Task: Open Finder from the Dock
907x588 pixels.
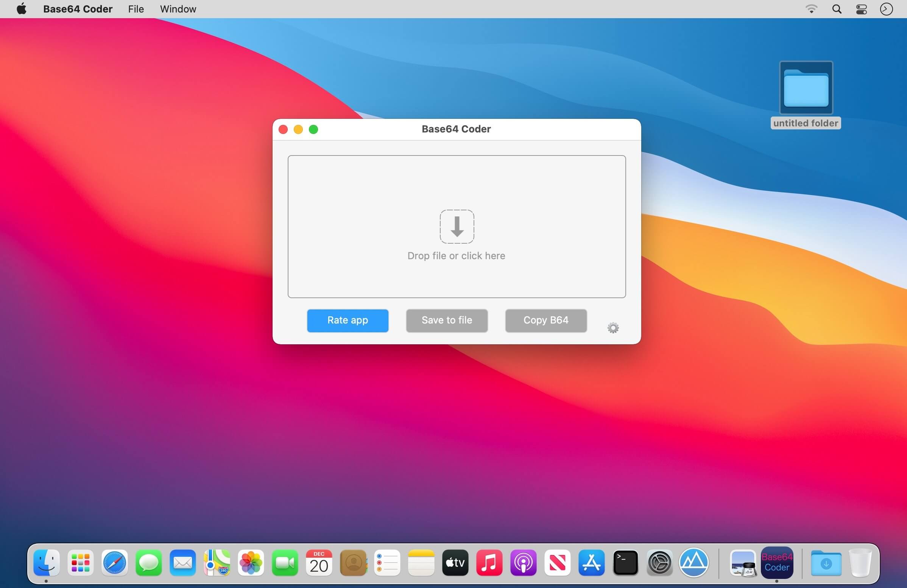Action: (x=46, y=563)
